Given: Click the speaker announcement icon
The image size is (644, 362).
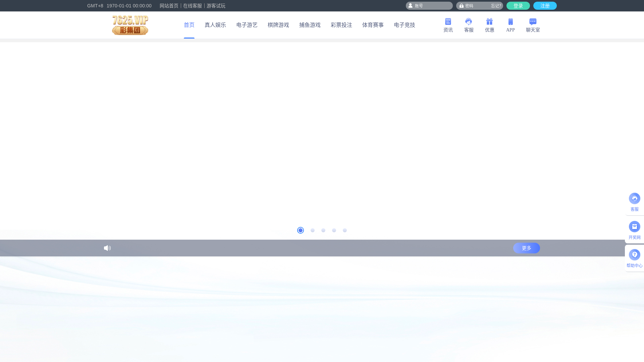Looking at the screenshot, I should click(107, 248).
